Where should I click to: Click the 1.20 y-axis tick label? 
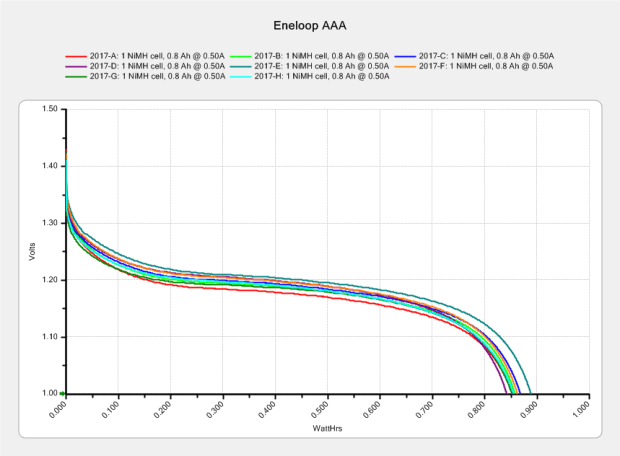point(50,280)
